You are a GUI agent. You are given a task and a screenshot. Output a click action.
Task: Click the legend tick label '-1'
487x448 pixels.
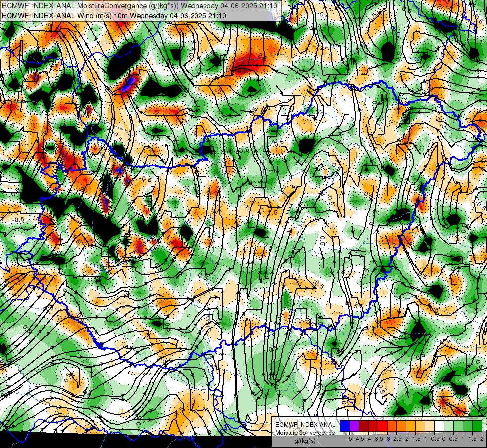click(x=425, y=439)
